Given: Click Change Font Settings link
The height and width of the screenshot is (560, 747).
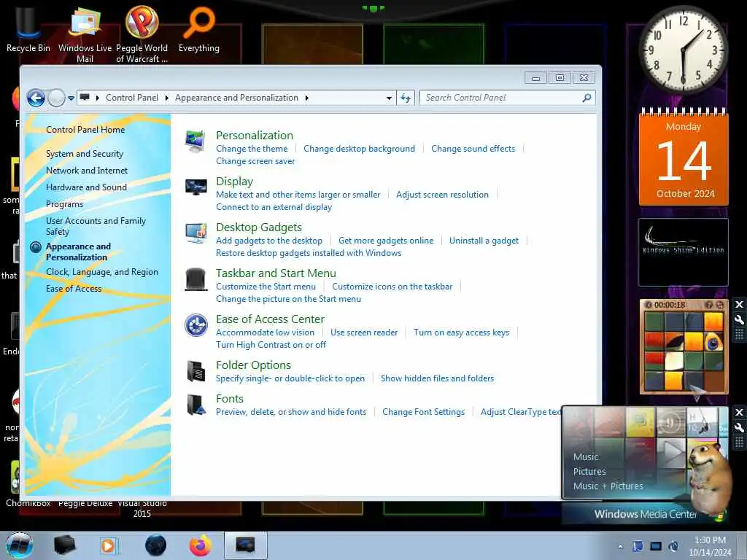Looking at the screenshot, I should click(x=423, y=412).
